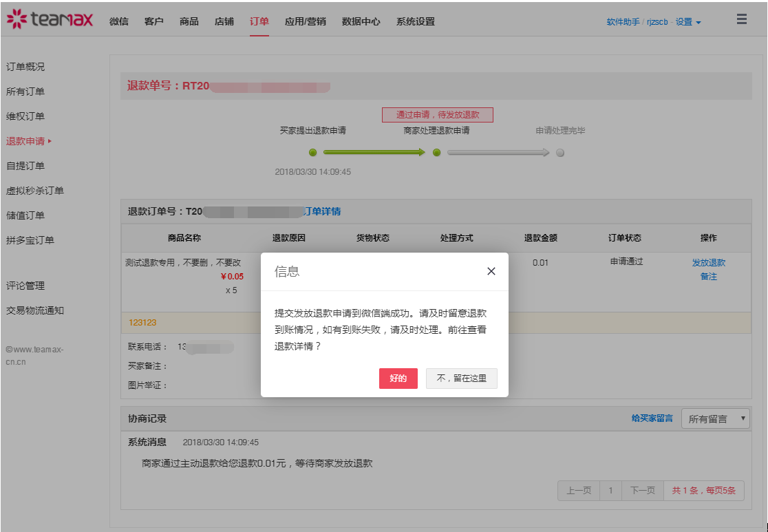Click the 好的 confirm button

pyautogui.click(x=398, y=379)
